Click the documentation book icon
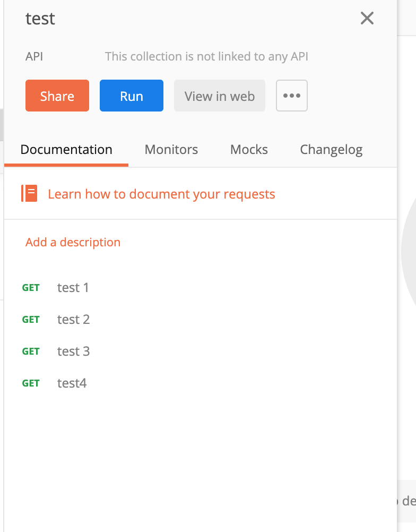This screenshot has width=416, height=532. pyautogui.click(x=29, y=193)
